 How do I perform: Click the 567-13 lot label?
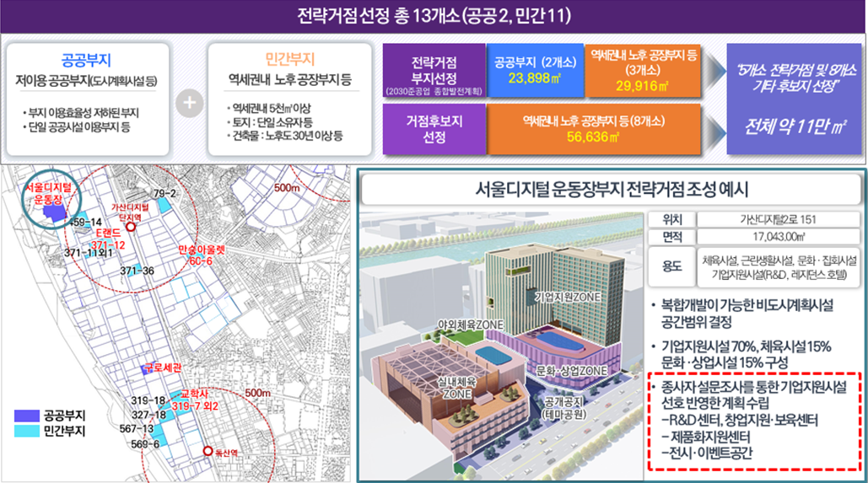[137, 429]
